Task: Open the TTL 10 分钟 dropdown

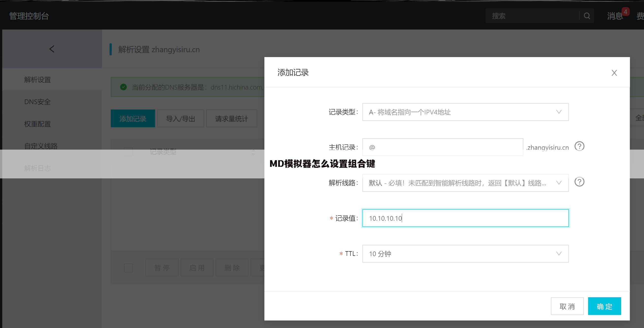Action: [x=466, y=253]
